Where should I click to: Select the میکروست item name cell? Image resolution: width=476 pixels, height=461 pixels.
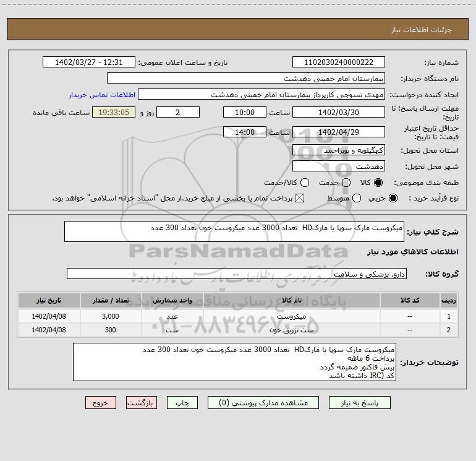291,316
